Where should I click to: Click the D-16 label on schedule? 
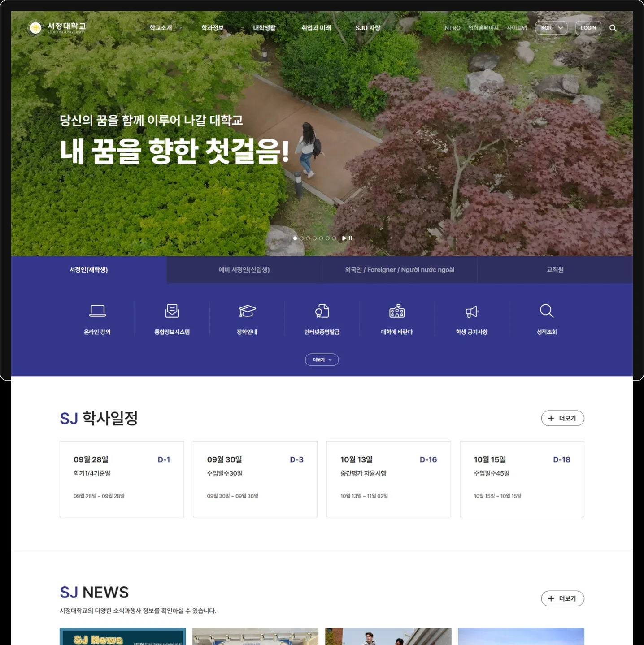click(428, 459)
